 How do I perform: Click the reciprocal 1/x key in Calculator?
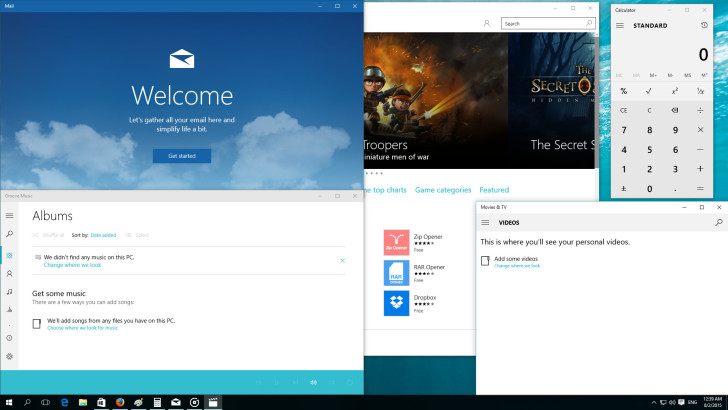[700, 91]
